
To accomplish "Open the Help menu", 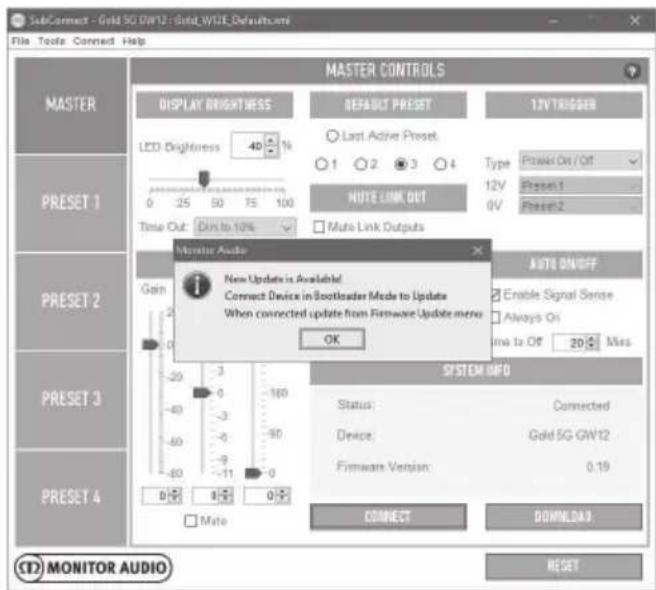I will click(x=134, y=41).
